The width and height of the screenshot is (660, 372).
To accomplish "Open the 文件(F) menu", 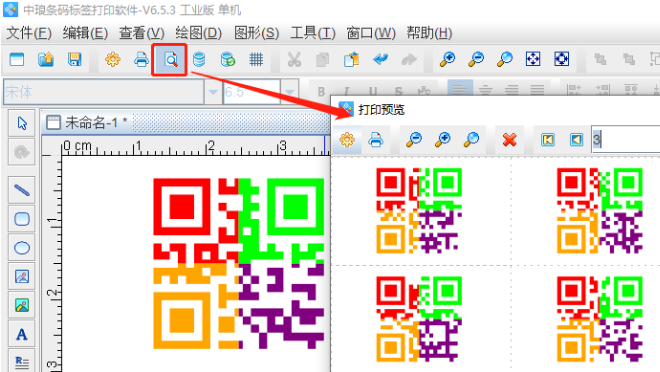I will coord(29,33).
